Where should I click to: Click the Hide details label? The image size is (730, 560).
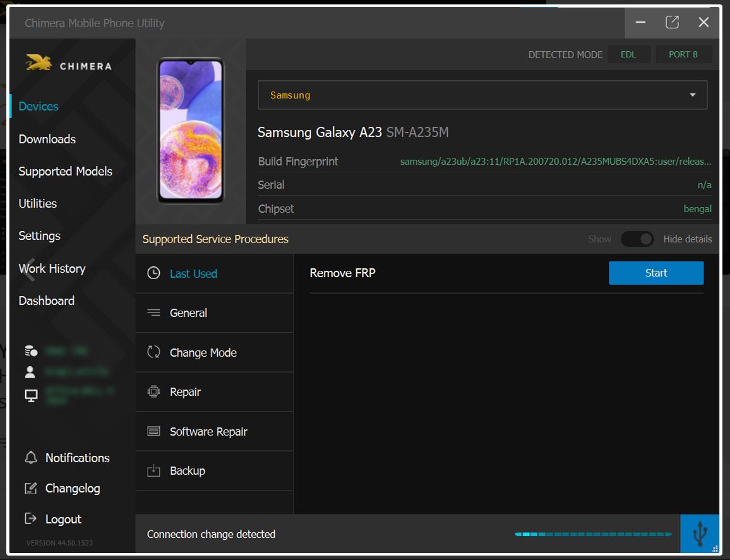pyautogui.click(x=688, y=239)
